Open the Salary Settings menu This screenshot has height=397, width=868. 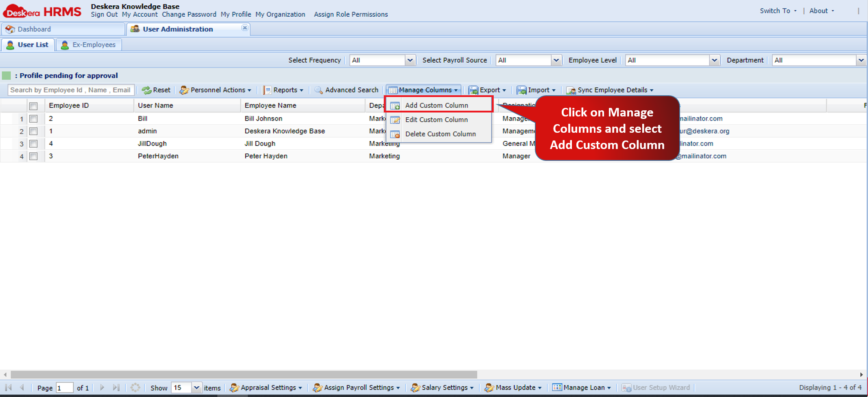[x=442, y=387]
